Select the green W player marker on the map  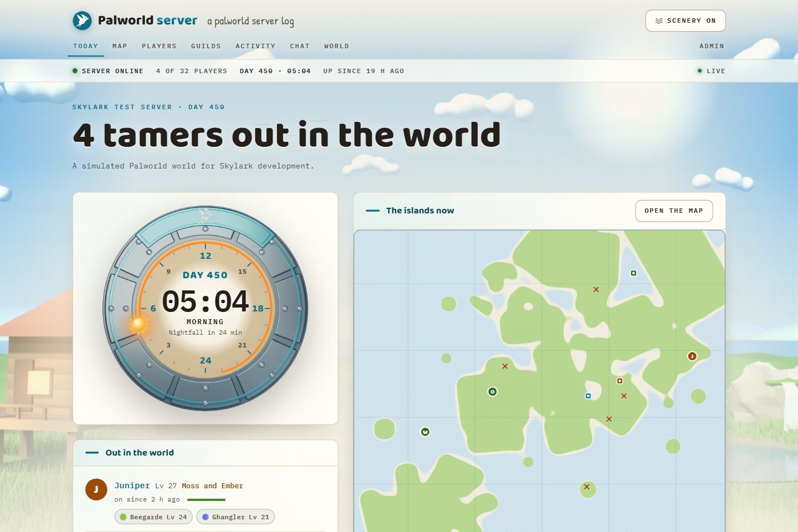pyautogui.click(x=425, y=432)
